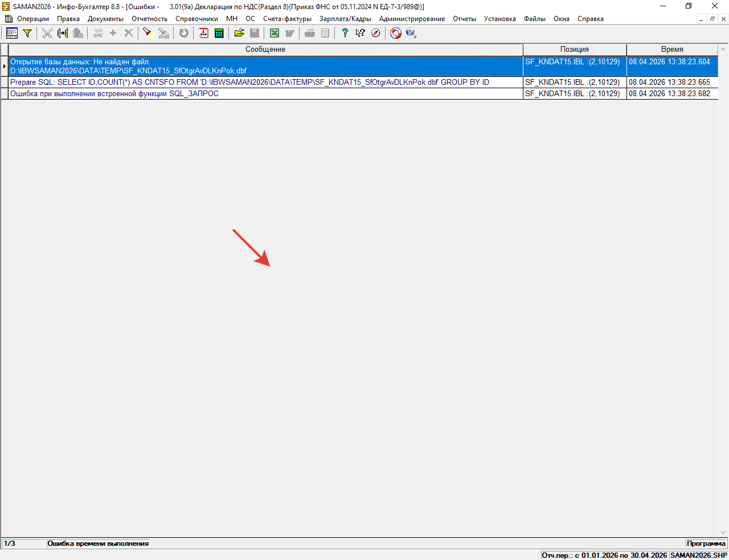Click the globe internet icon
729x560 pixels.
tap(411, 33)
